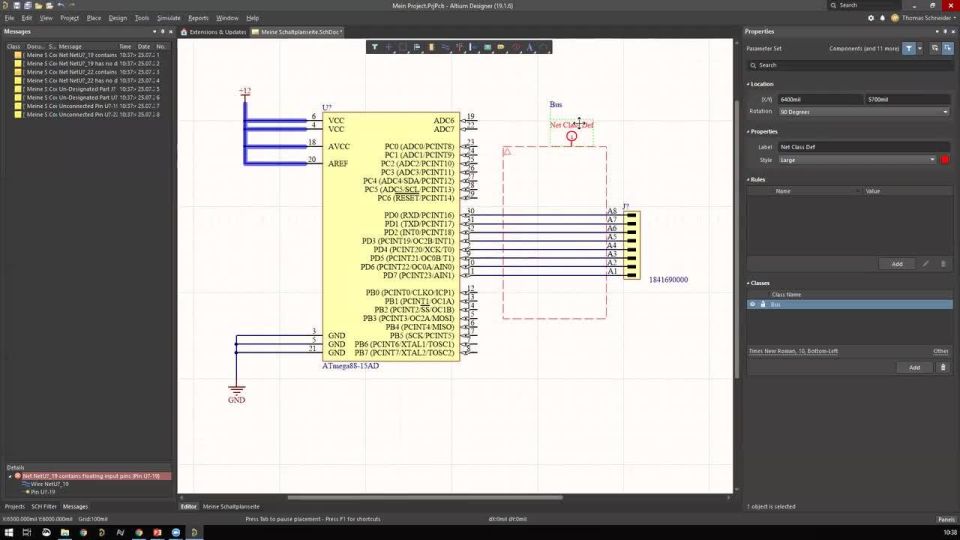Click the Task View icon on the taskbar
The height and width of the screenshot is (540, 960).
coord(27,532)
